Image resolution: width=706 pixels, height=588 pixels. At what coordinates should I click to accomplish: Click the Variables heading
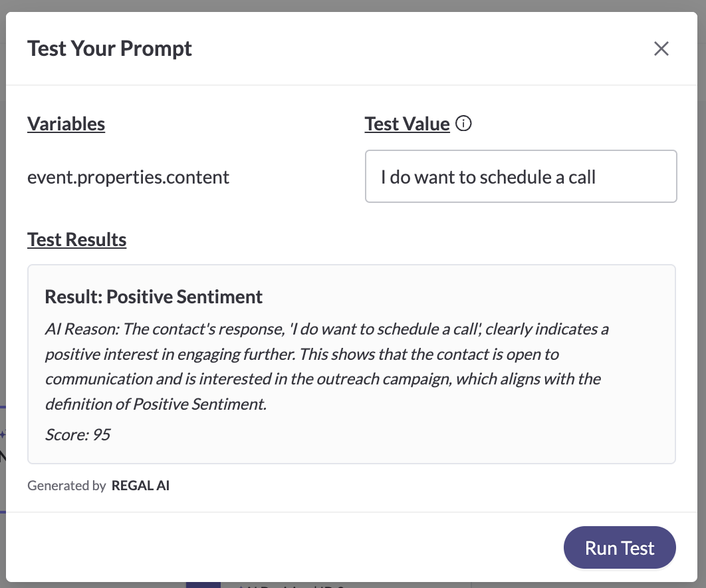coord(66,124)
